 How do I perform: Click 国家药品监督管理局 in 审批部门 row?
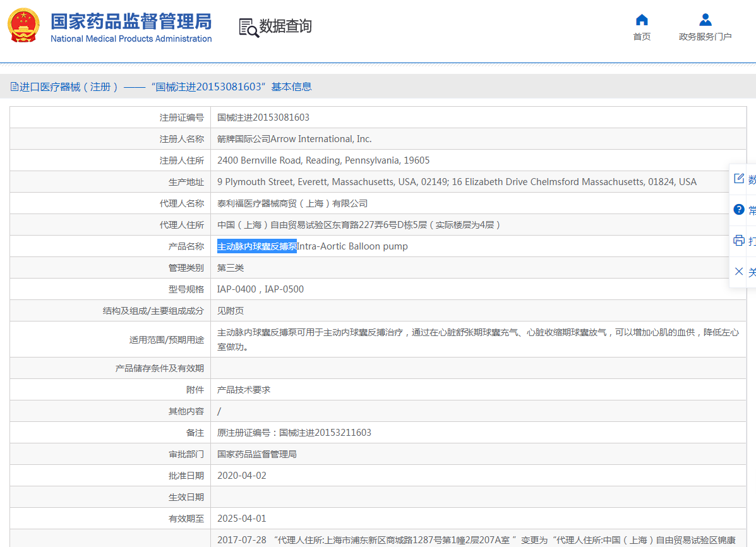tap(256, 454)
